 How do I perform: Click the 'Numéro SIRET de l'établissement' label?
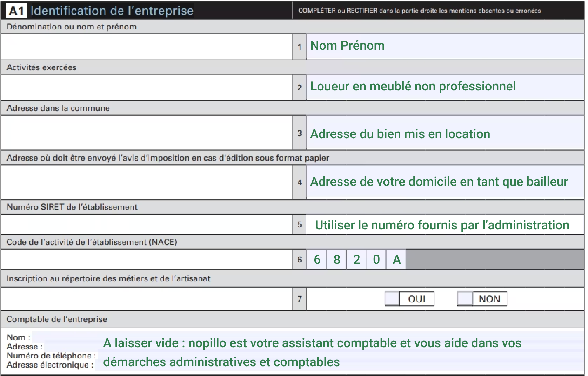pos(72,207)
